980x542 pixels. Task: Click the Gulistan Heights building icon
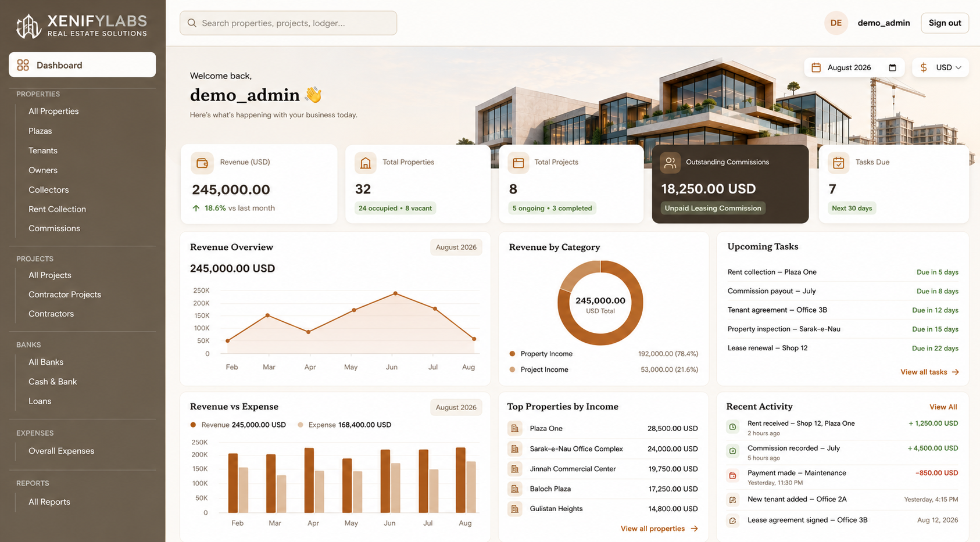[515, 509]
